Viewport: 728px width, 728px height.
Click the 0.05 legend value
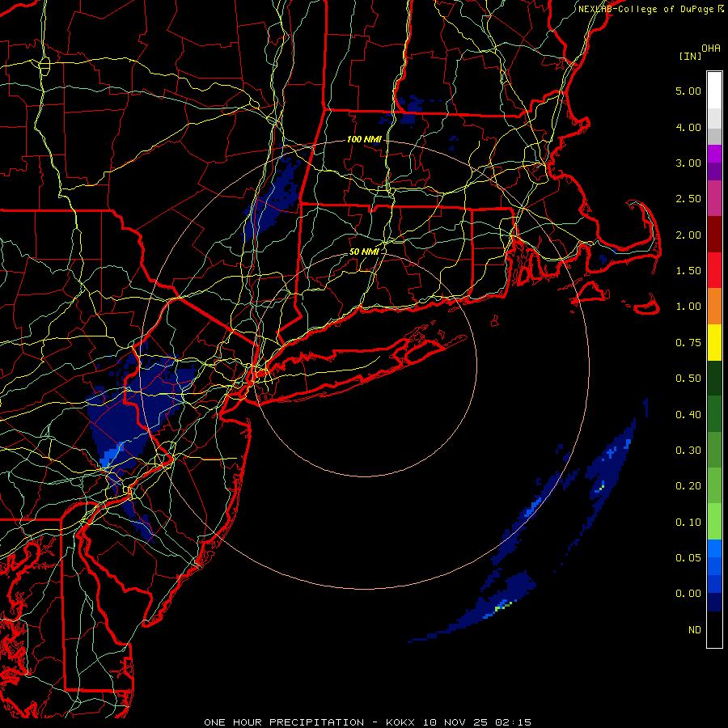pos(688,558)
